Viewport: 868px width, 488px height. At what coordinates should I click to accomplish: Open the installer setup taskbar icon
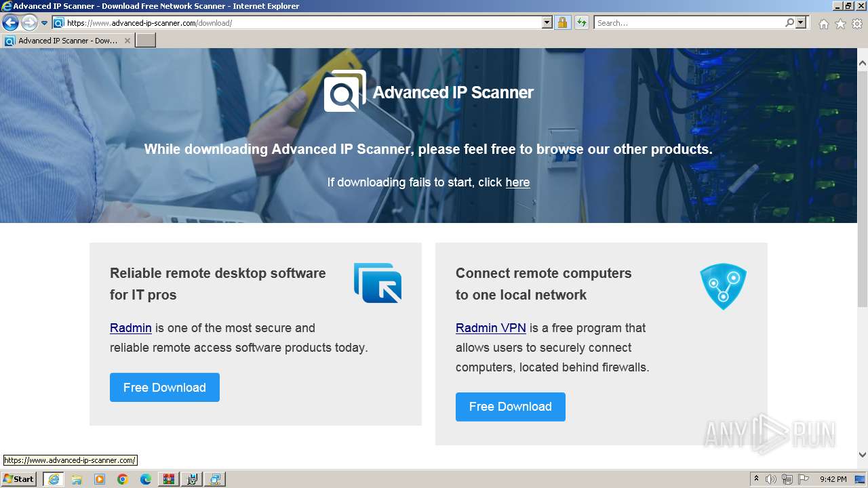click(192, 479)
